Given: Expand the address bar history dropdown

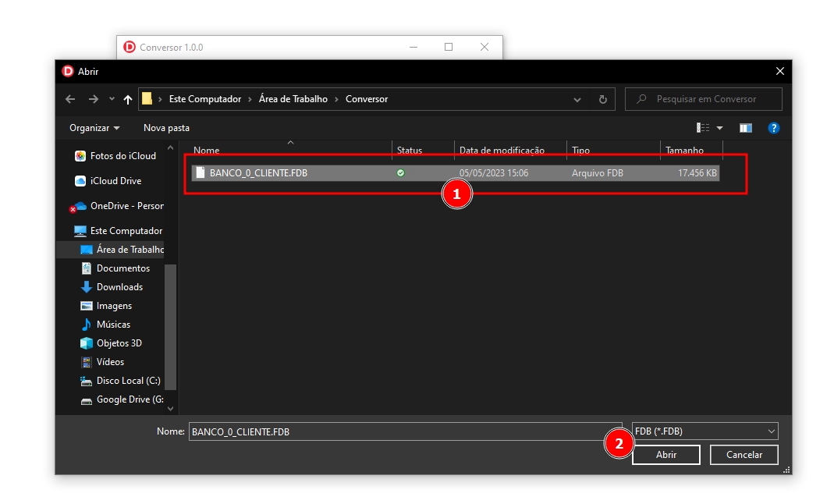Looking at the screenshot, I should pyautogui.click(x=577, y=99).
